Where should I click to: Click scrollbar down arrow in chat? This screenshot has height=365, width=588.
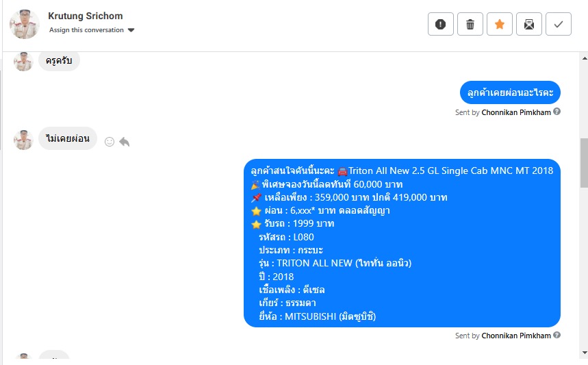[x=585, y=352]
